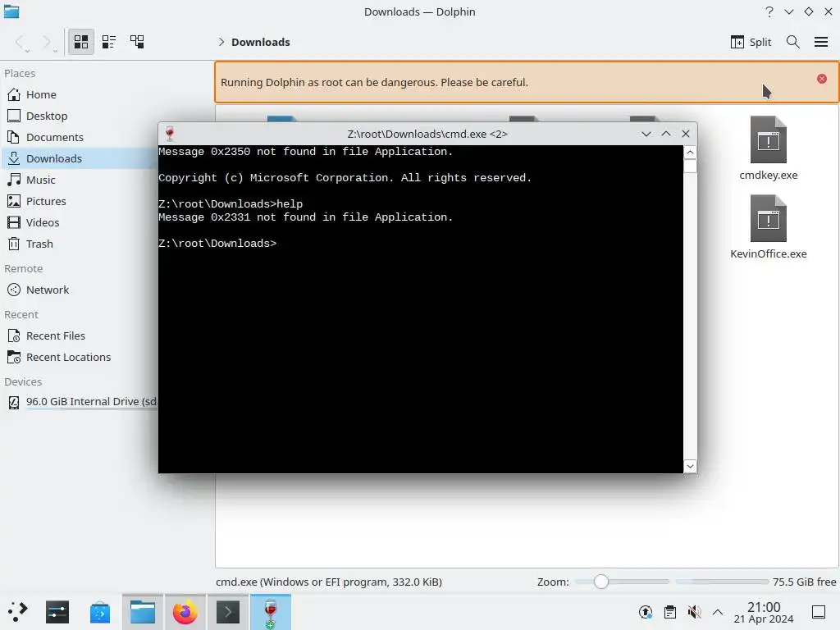Dismiss the root warning message
This screenshot has width=840, height=630.
coord(822,79)
